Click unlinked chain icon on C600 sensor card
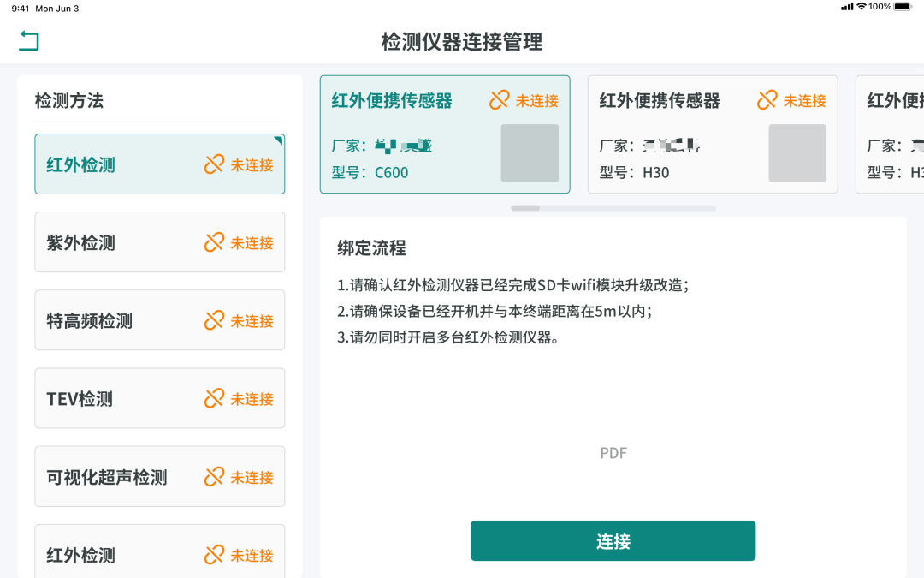This screenshot has width=924, height=578. (x=499, y=100)
